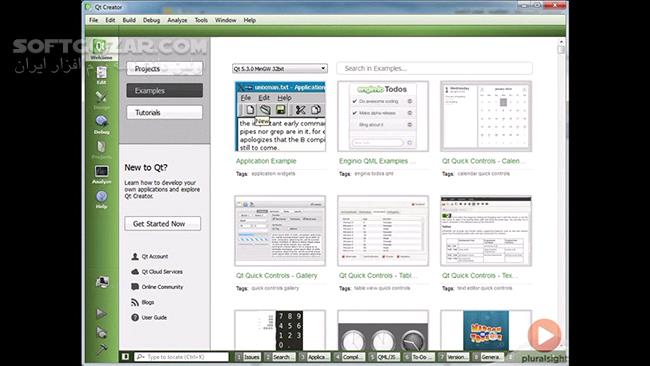Open the Analyze menu
The width and height of the screenshot is (650, 366).
(177, 20)
